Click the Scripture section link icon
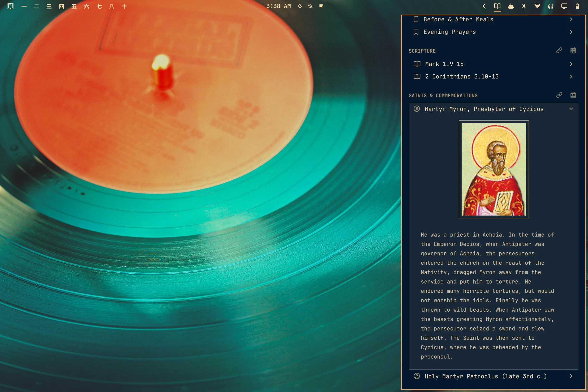The image size is (588, 392). [559, 50]
